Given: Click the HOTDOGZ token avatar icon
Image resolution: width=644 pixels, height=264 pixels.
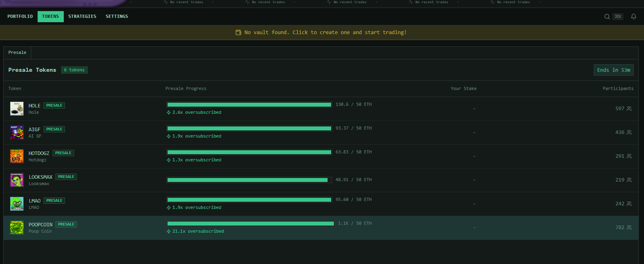Looking at the screenshot, I should pyautogui.click(x=17, y=156).
